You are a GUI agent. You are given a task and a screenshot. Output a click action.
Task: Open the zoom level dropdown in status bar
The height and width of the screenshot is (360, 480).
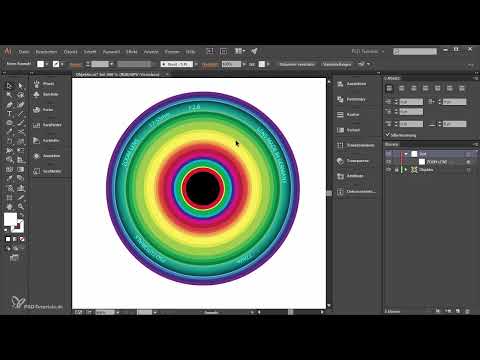(118, 312)
